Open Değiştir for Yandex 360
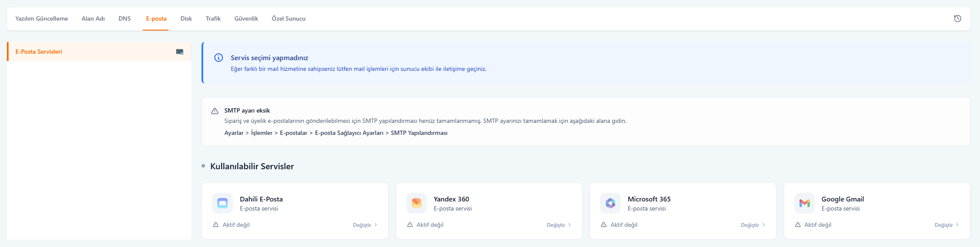This screenshot has height=247, width=980. 559,225
